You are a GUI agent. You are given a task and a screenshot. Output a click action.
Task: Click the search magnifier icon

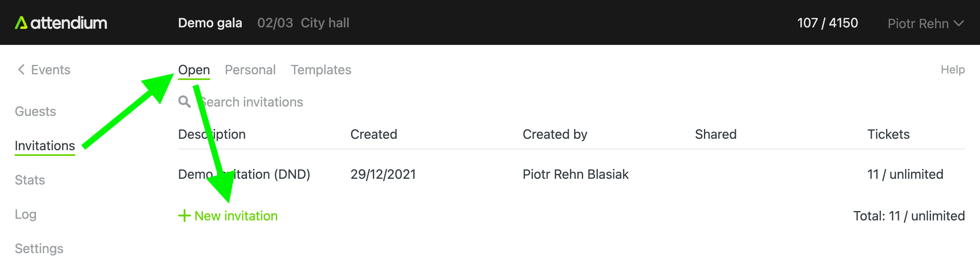point(184,102)
